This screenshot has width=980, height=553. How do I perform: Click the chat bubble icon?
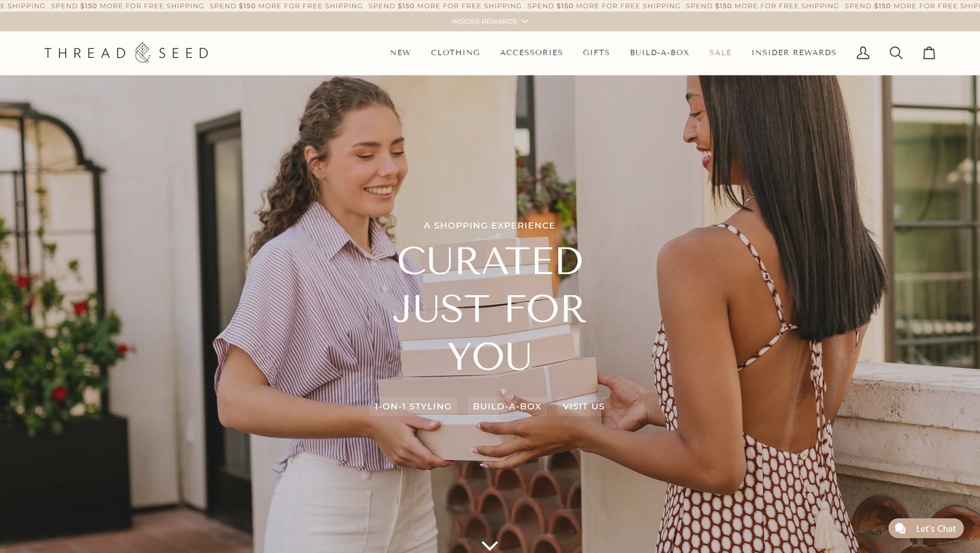[x=900, y=529]
